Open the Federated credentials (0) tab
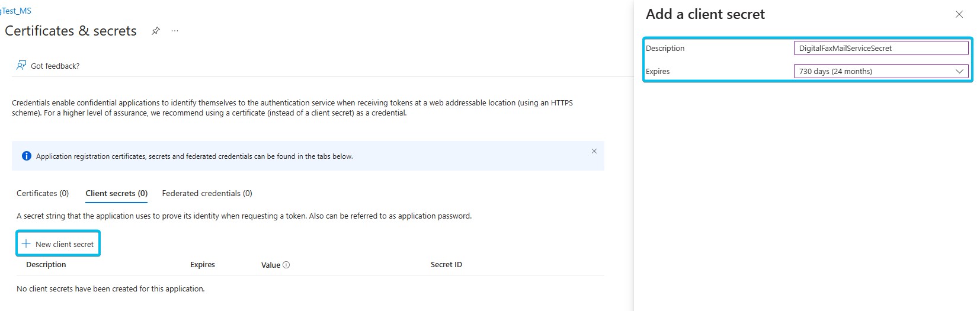 (207, 193)
